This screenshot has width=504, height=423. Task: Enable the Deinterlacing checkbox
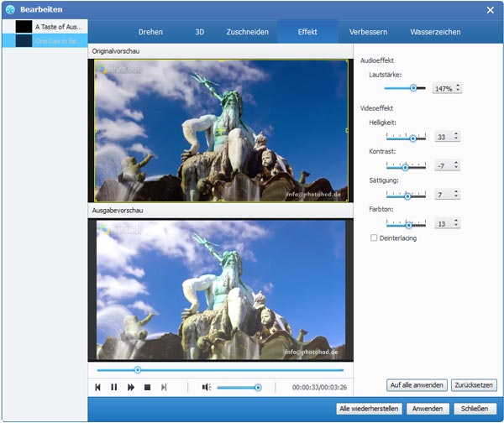(x=374, y=238)
